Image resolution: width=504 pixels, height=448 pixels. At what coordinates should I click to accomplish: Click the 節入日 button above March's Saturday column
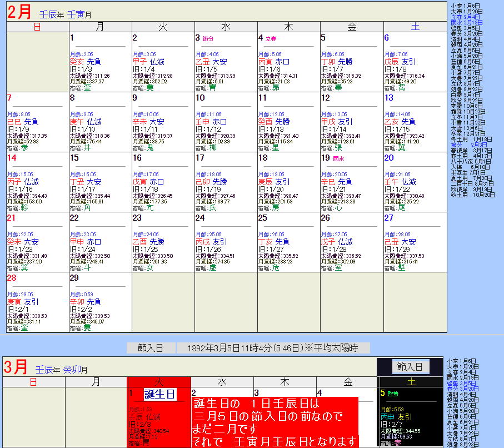click(x=410, y=367)
